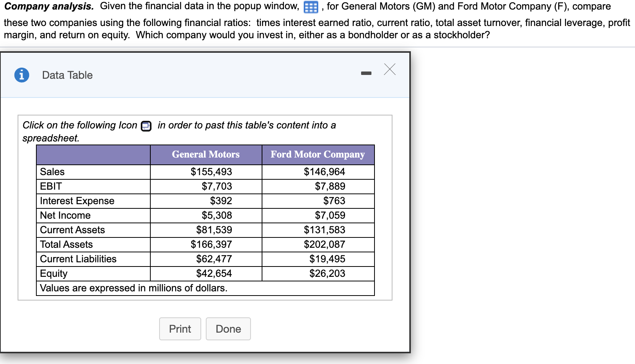Viewport: 635px width, 364px height.
Task: Click the Done button
Action: pyautogui.click(x=228, y=329)
